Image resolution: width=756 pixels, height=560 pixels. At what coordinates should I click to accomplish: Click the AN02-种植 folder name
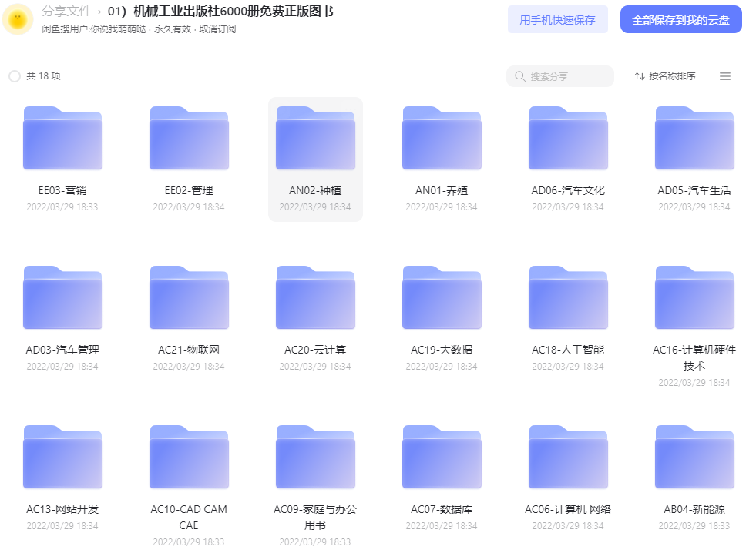coord(315,190)
